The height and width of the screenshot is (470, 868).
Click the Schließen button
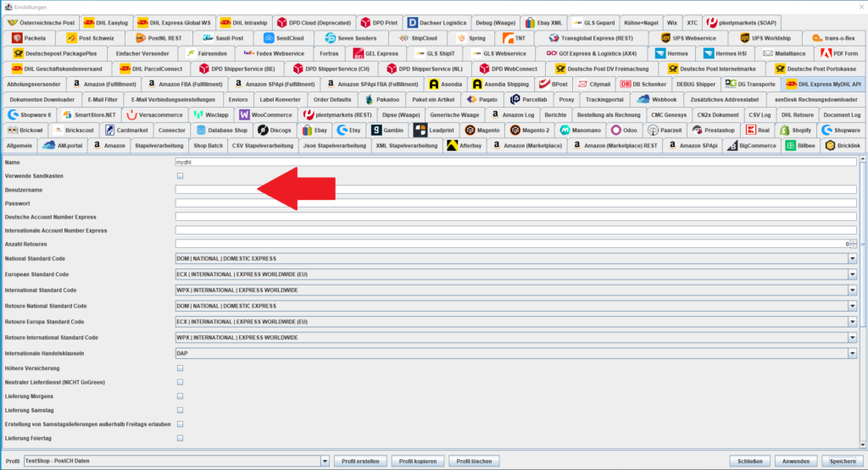750,462
